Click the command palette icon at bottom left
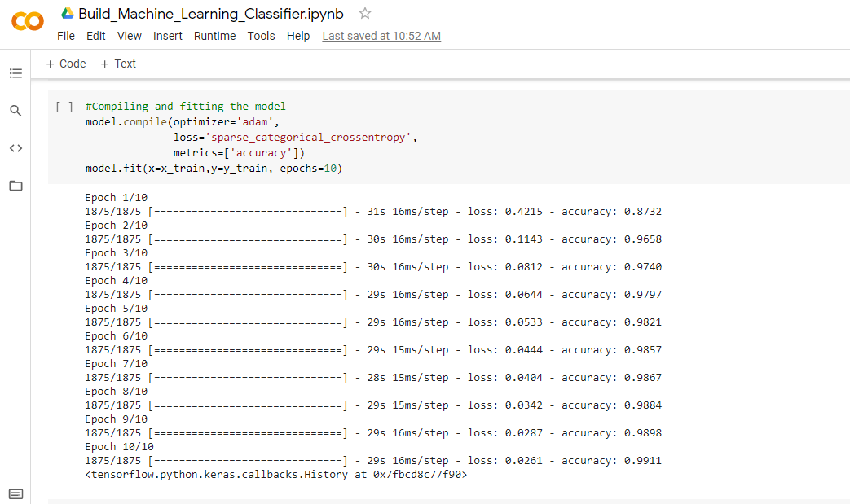Viewport: 850px width, 504px height. point(15,493)
